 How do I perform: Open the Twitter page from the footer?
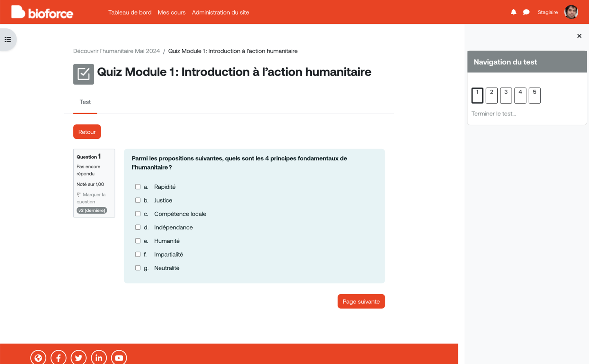(x=78, y=357)
